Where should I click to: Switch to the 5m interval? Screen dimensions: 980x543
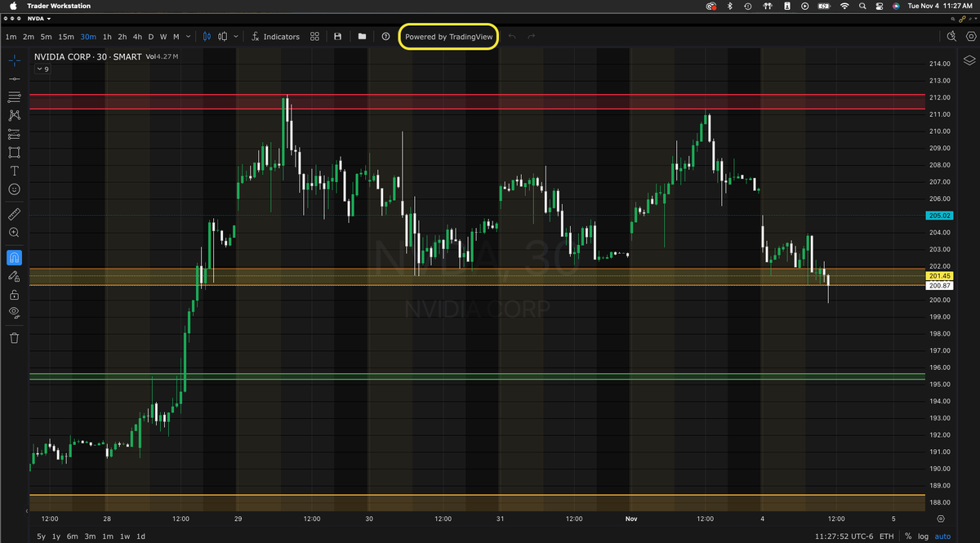[47, 37]
